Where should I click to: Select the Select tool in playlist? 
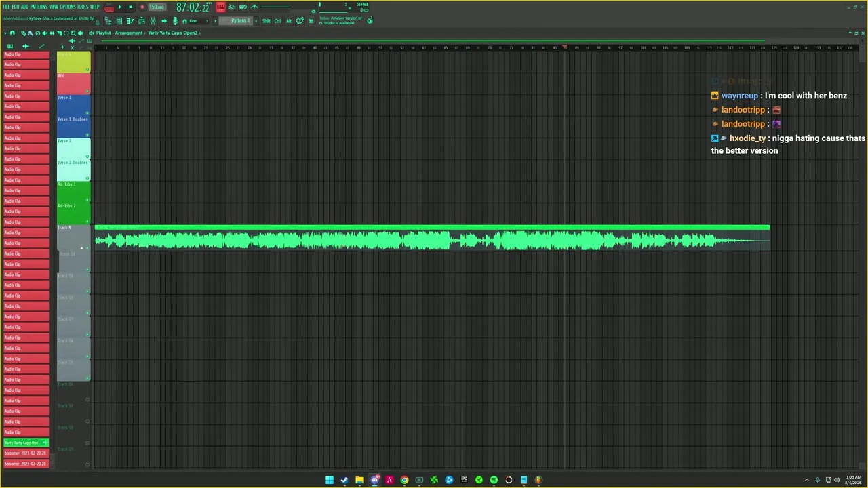pyautogui.click(x=66, y=33)
